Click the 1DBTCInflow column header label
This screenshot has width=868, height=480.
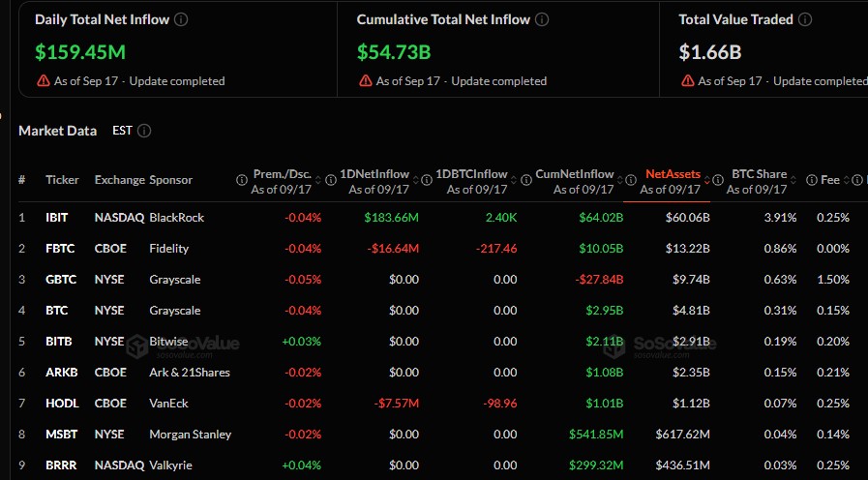471,174
